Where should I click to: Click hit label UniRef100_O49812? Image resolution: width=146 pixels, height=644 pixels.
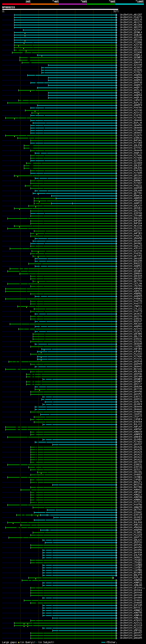click(131, 557)
